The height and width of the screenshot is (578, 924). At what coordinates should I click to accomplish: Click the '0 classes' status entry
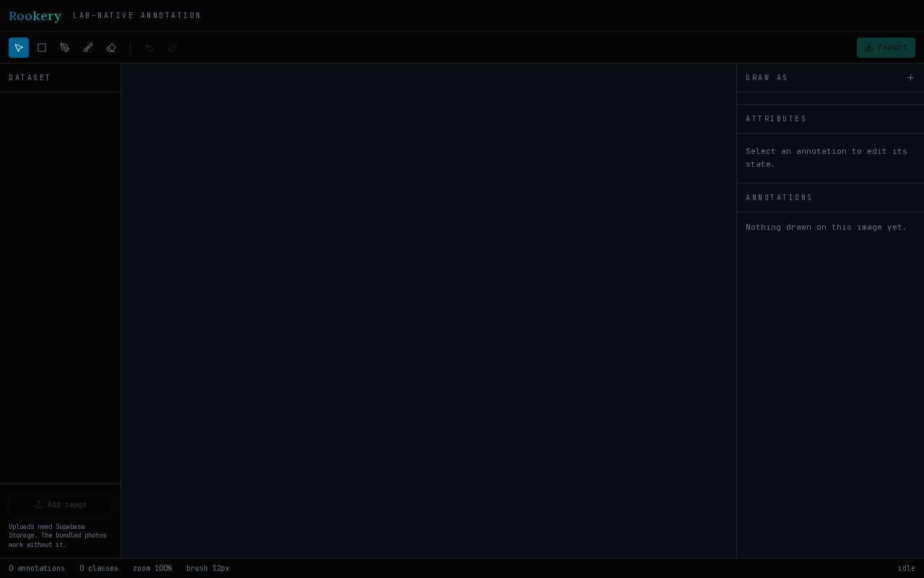pyautogui.click(x=99, y=568)
